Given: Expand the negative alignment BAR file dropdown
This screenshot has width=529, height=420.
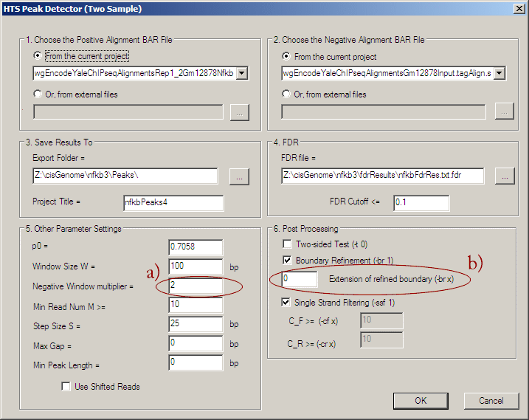Looking at the screenshot, I should click(x=499, y=73).
